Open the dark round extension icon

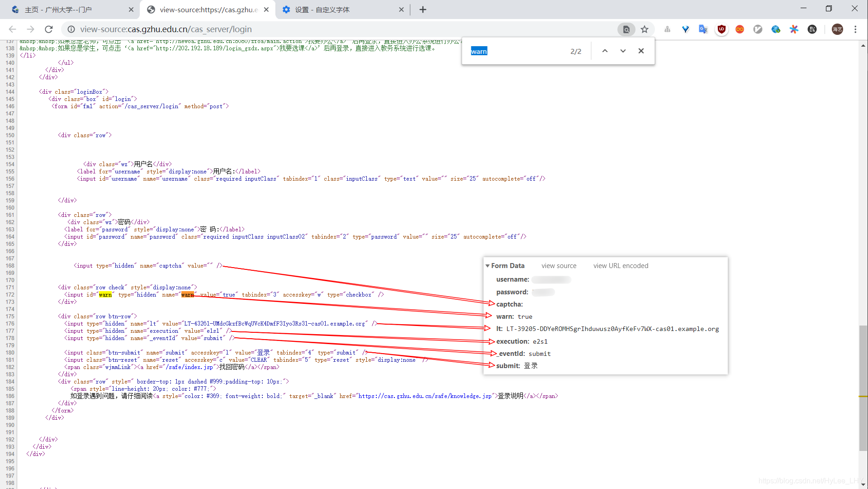point(812,29)
